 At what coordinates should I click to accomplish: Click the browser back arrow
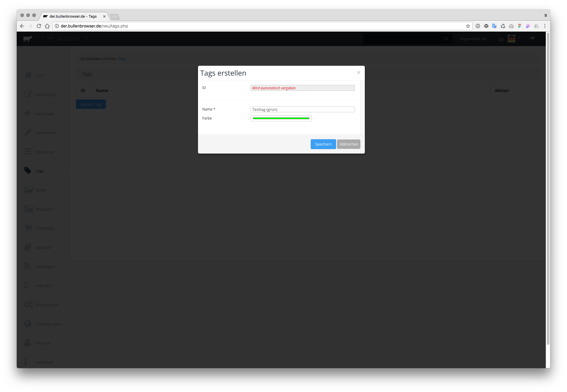(x=22, y=26)
